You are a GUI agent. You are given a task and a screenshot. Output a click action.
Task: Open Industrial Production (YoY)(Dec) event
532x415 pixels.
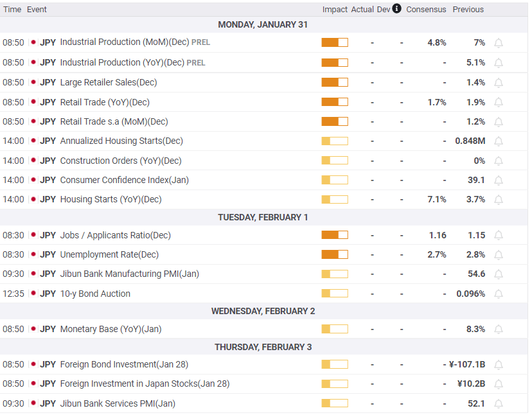[122, 63]
